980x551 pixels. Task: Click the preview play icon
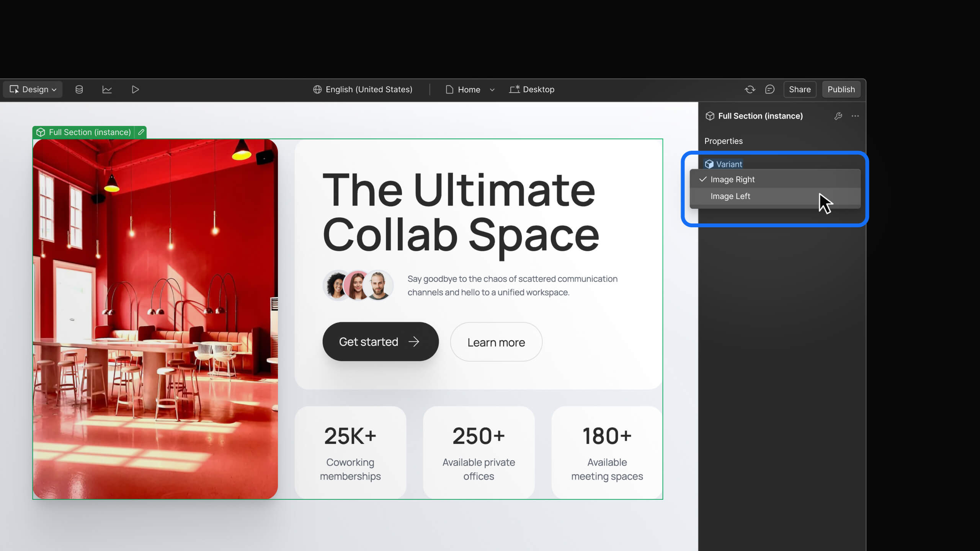point(135,90)
